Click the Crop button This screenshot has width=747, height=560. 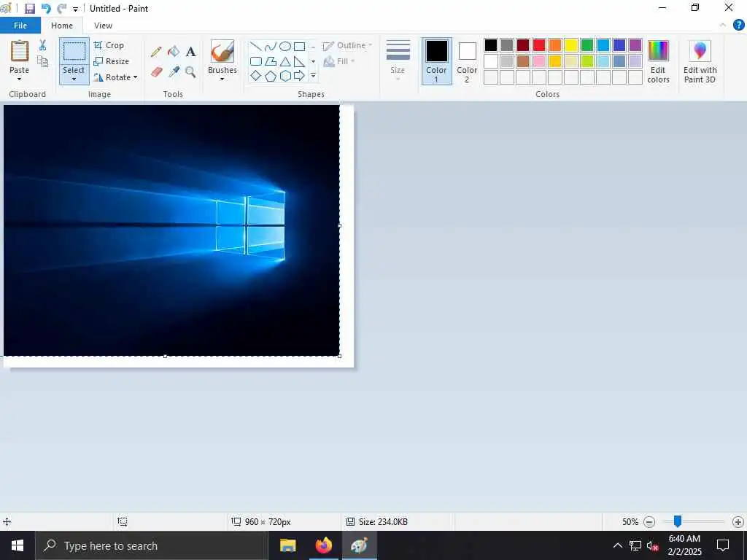(x=109, y=45)
